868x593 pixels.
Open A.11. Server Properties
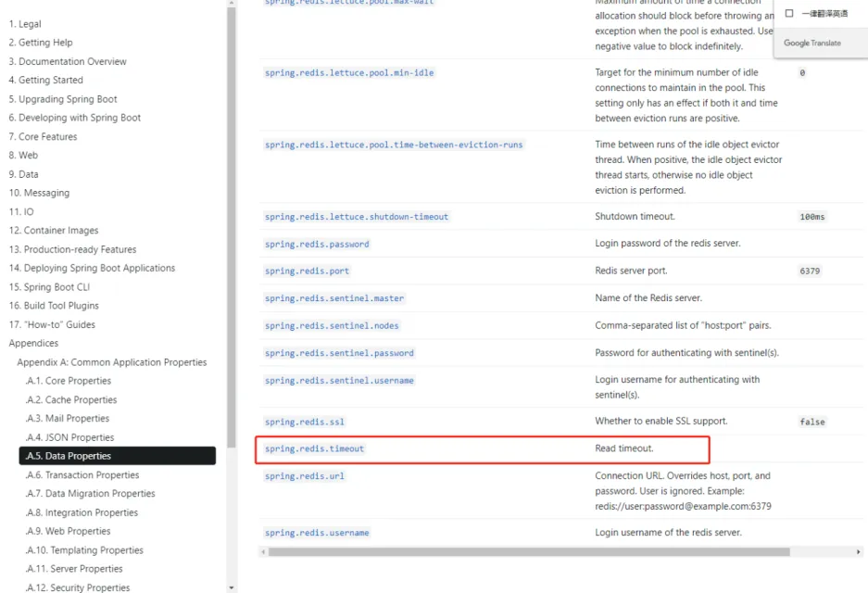pos(74,569)
